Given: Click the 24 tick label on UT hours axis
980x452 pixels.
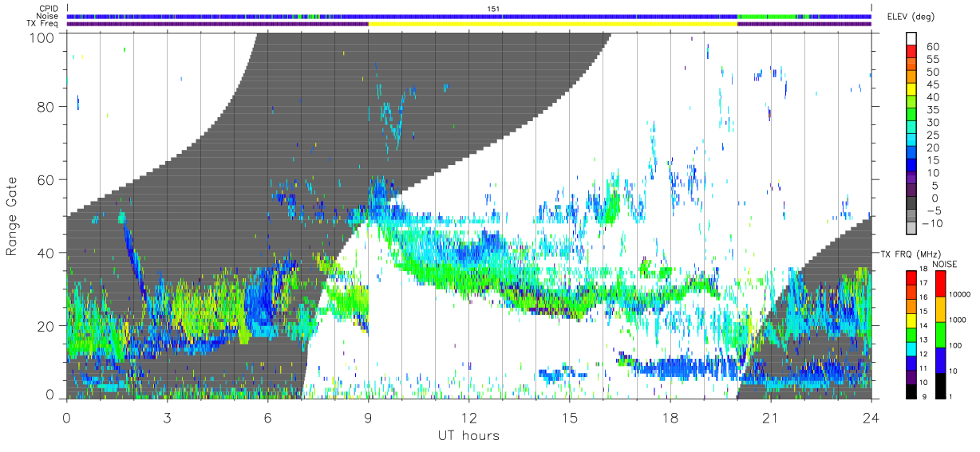Looking at the screenshot, I should 871,418.
